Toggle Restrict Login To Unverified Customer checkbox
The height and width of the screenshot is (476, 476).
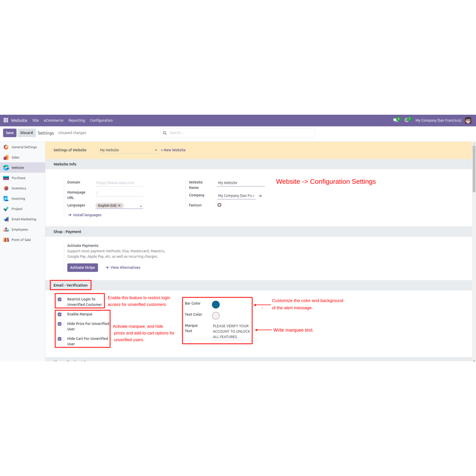pyautogui.click(x=59, y=299)
